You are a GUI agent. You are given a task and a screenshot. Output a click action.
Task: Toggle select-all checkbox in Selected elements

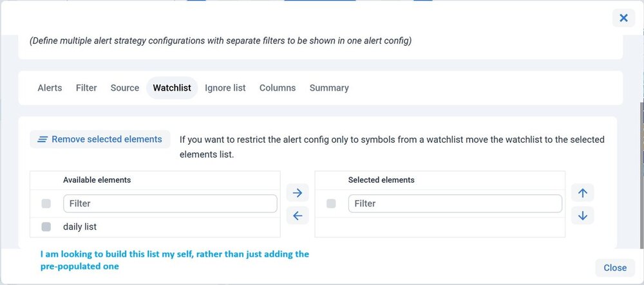click(x=331, y=203)
